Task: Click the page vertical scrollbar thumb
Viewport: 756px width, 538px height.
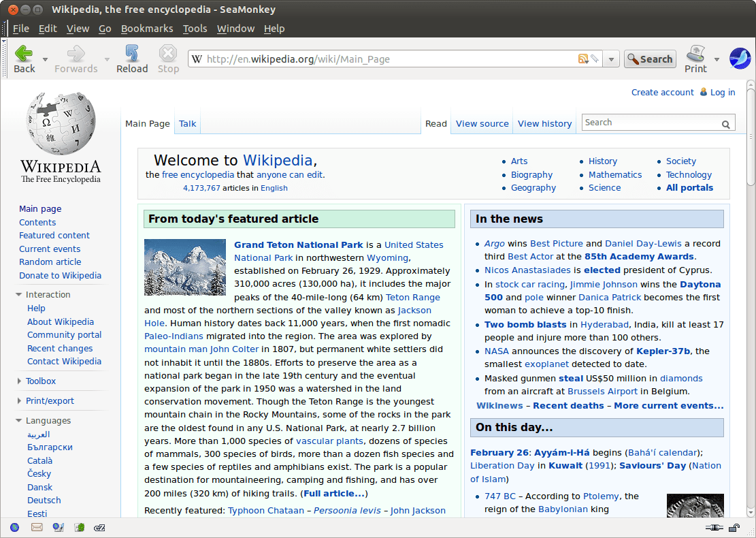Action: pos(751,137)
